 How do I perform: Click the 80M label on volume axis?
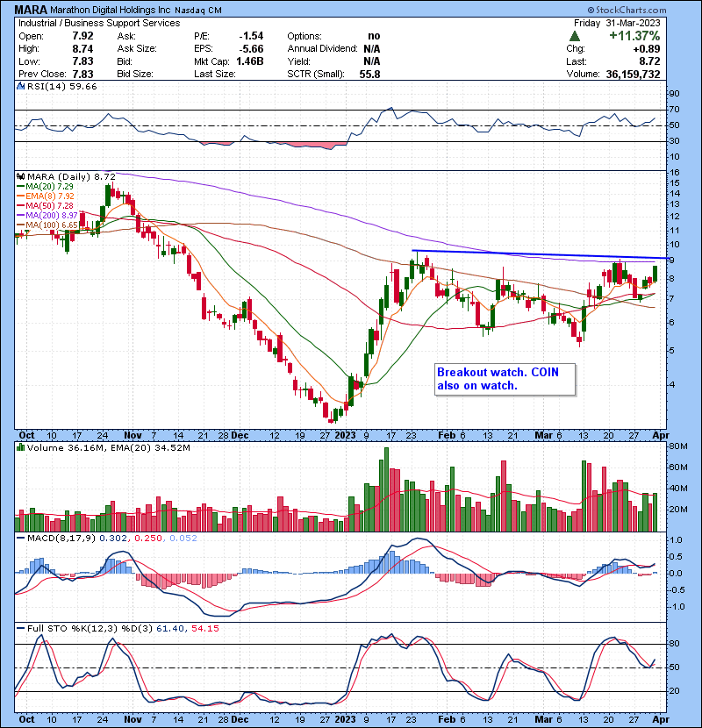(677, 446)
